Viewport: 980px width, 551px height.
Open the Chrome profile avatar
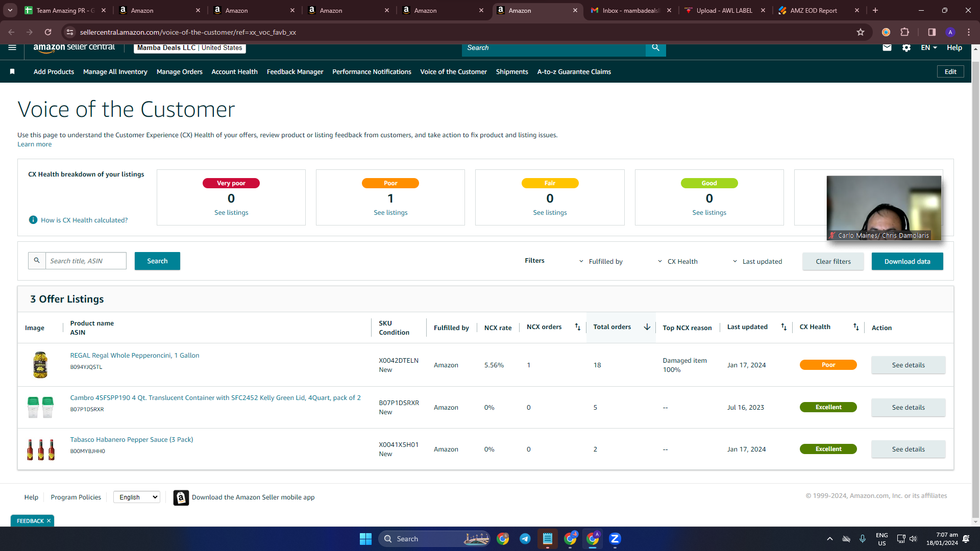(950, 32)
